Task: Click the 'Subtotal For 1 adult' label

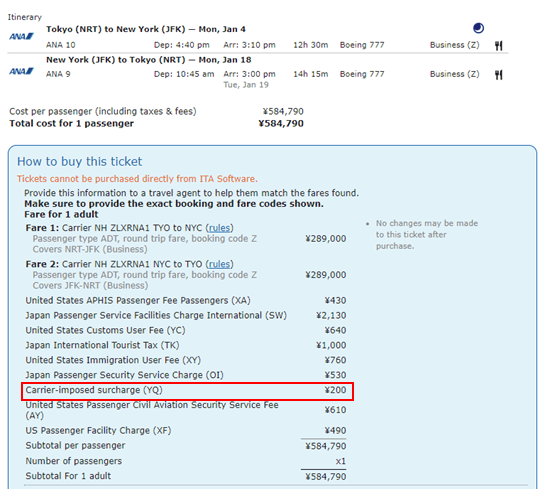Action: click(x=68, y=476)
